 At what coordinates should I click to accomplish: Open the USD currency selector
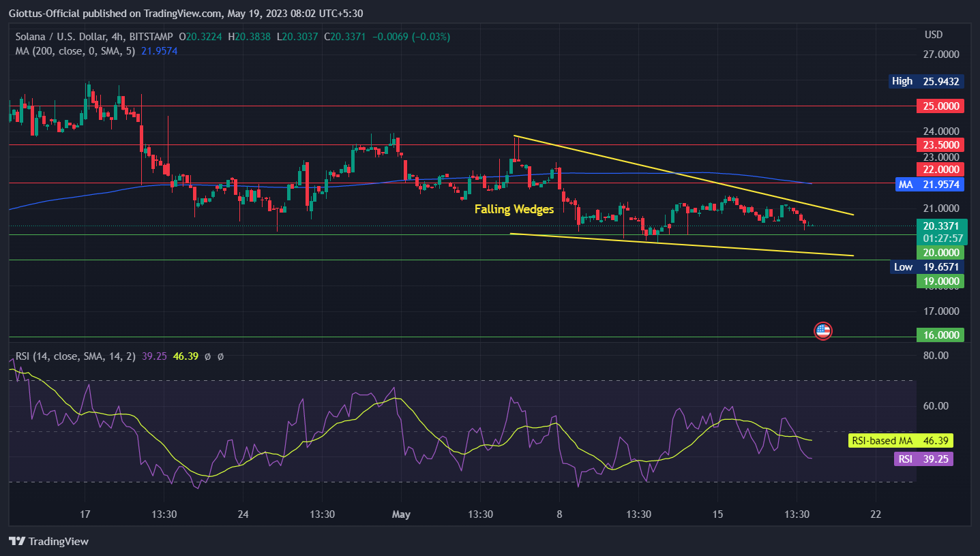pos(933,34)
